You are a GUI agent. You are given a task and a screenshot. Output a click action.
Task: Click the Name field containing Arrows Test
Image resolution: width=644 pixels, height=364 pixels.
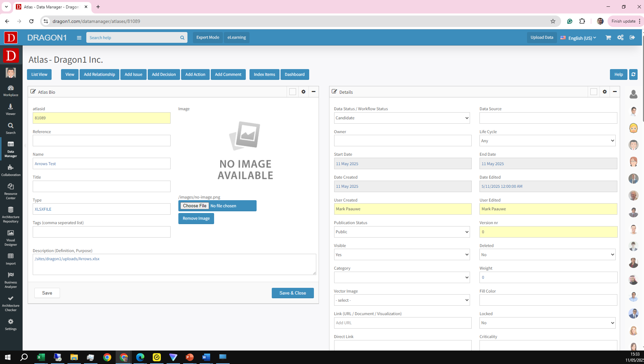(101, 163)
